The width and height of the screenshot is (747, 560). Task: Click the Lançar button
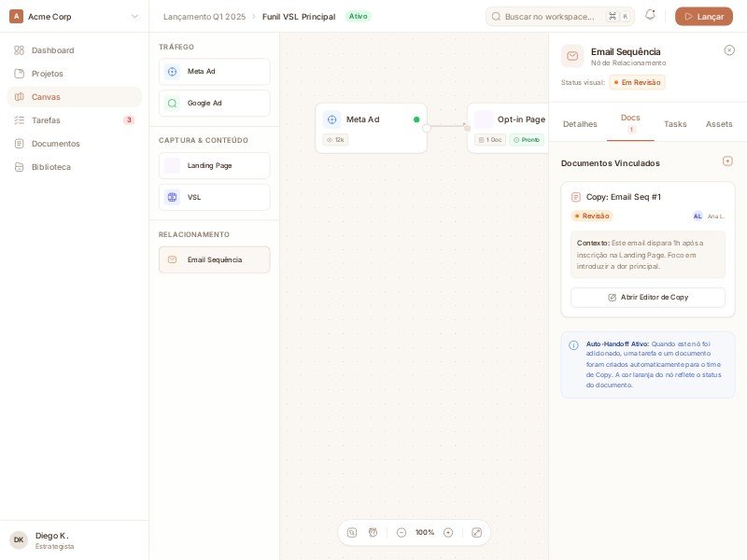pyautogui.click(x=703, y=16)
